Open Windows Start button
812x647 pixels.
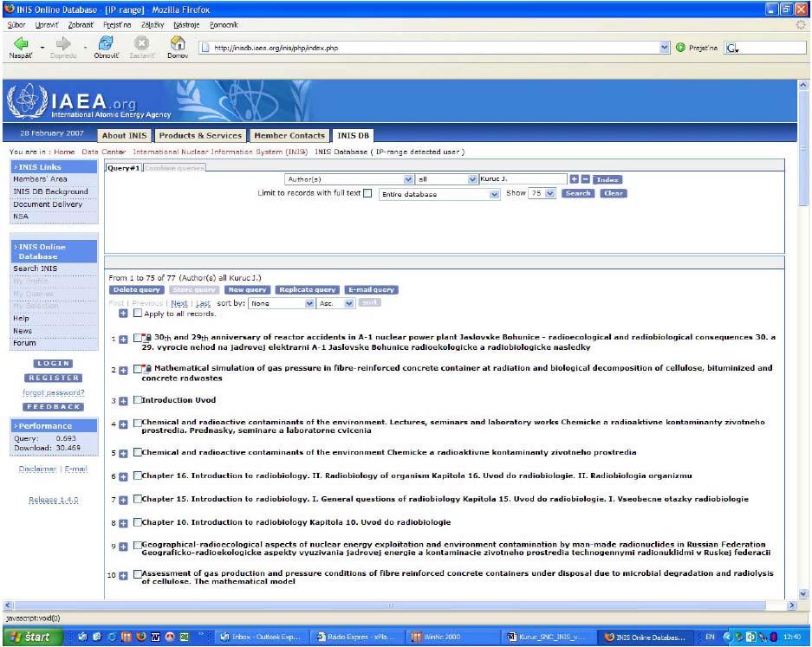pos(32,637)
